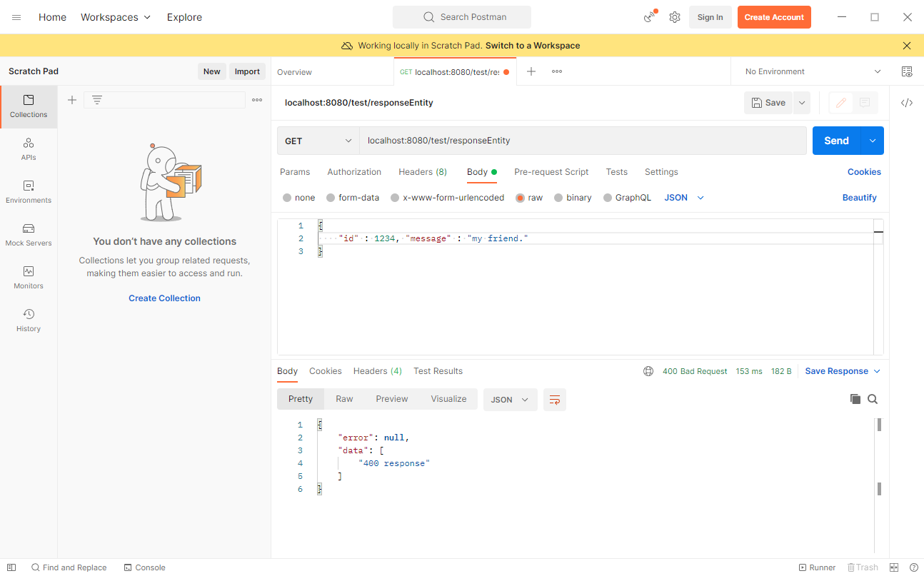Click the Create Account button
Screen dimensions: 924x576
tap(774, 17)
